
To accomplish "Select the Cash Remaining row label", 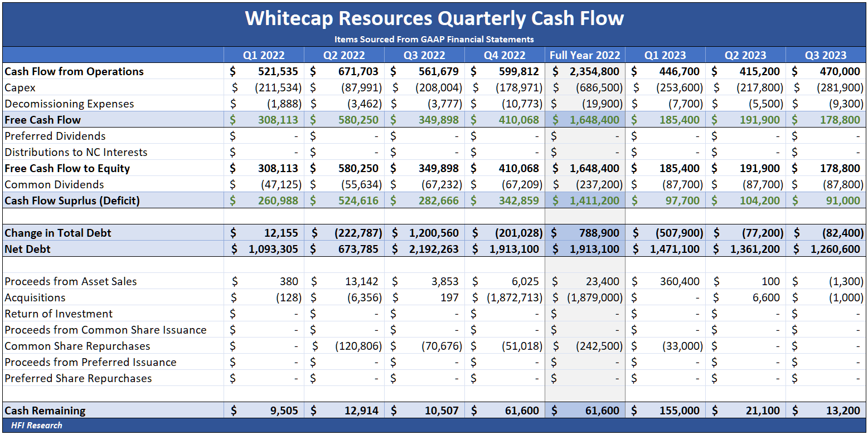I will pos(45,410).
